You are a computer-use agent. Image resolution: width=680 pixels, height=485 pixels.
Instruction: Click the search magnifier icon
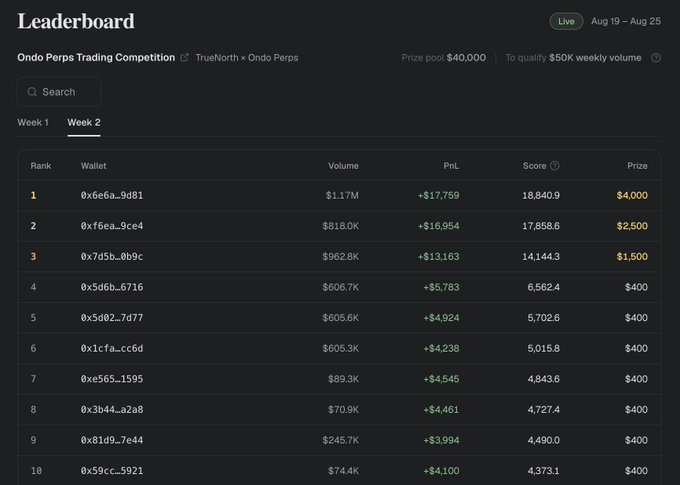(x=32, y=92)
